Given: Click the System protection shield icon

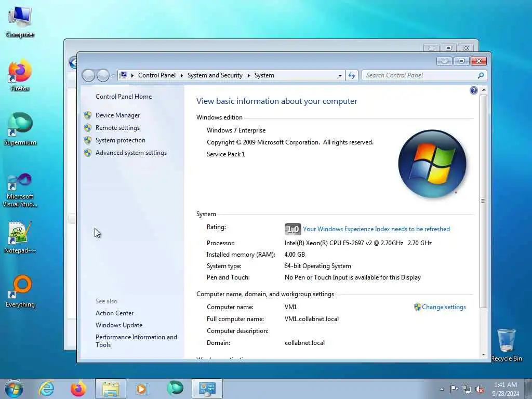Looking at the screenshot, I should tap(88, 140).
